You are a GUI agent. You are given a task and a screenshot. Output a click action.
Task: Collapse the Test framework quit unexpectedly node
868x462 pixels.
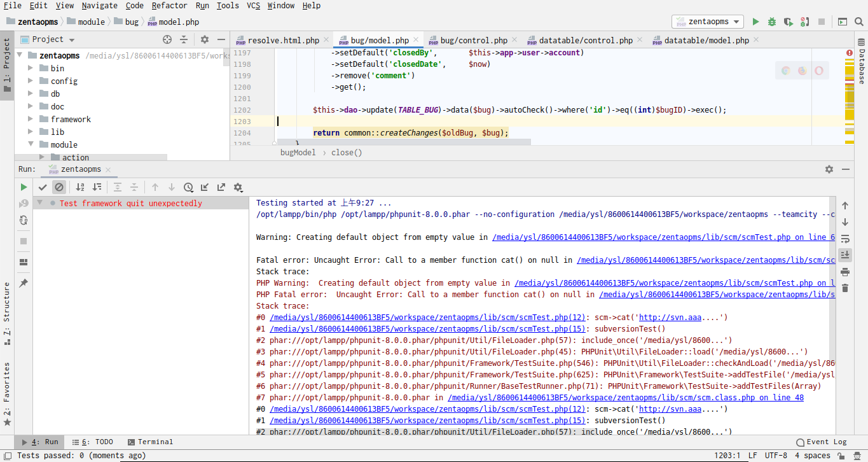39,204
